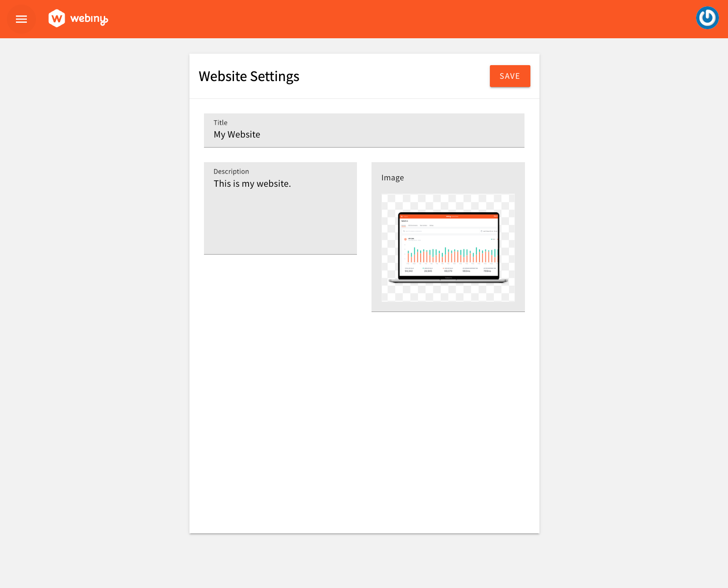Click the Image field label
728x588 pixels.
[x=392, y=178]
